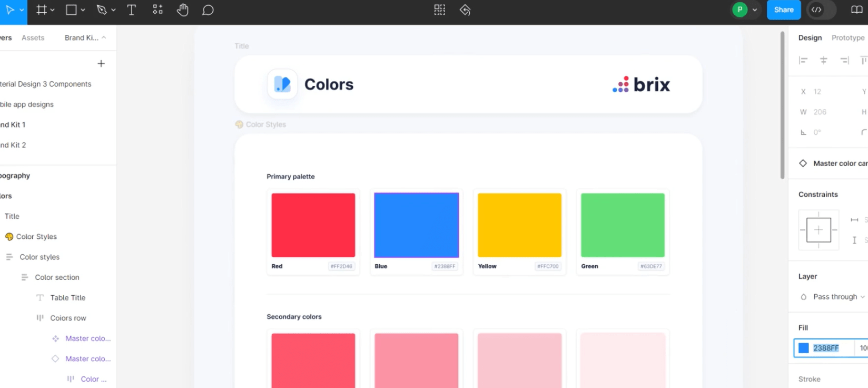Select the Typography layer
Viewport: 868px width, 388px height.
coord(15,176)
